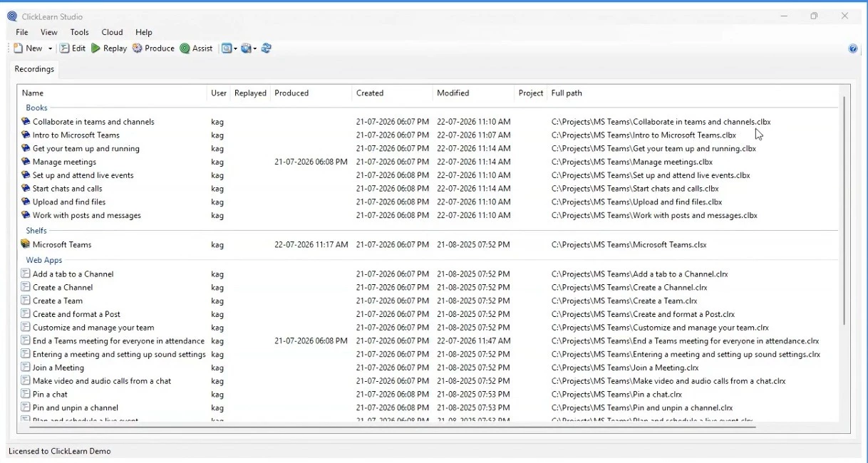Click recording icon for Create and format a Post

click(x=26, y=313)
